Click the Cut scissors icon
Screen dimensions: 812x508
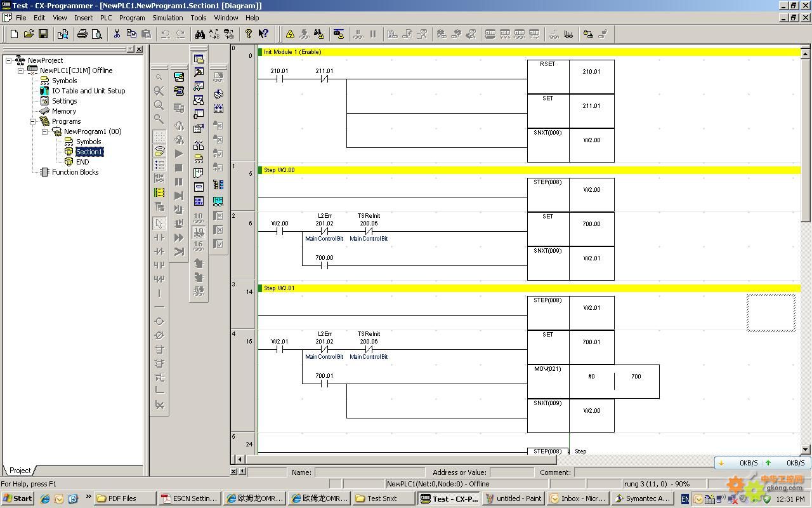pos(117,34)
